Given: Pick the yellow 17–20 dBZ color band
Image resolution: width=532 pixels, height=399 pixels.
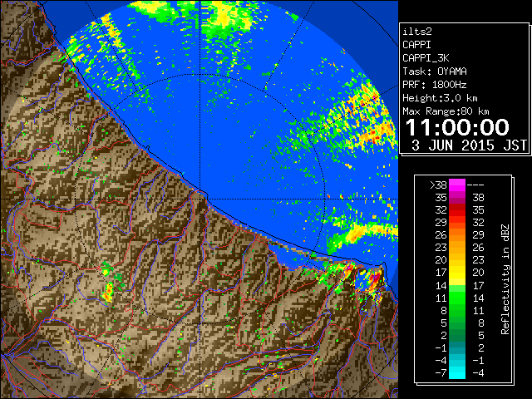Looking at the screenshot, I should 457,273.
